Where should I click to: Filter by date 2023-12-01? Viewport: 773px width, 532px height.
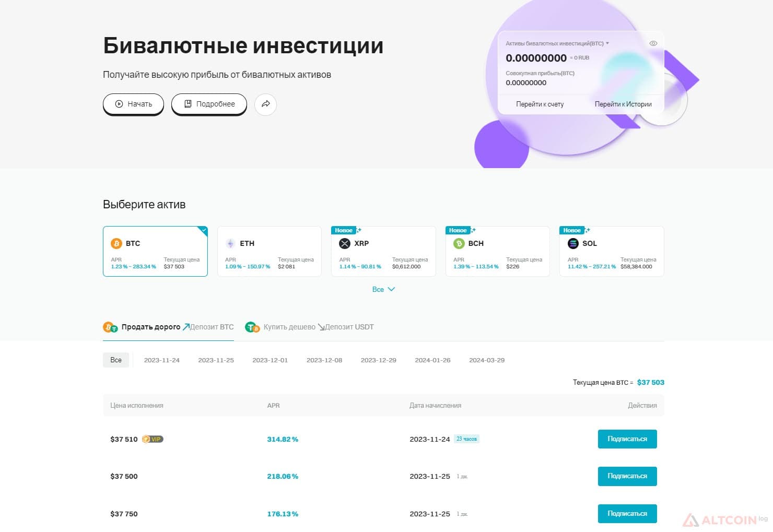[270, 360]
